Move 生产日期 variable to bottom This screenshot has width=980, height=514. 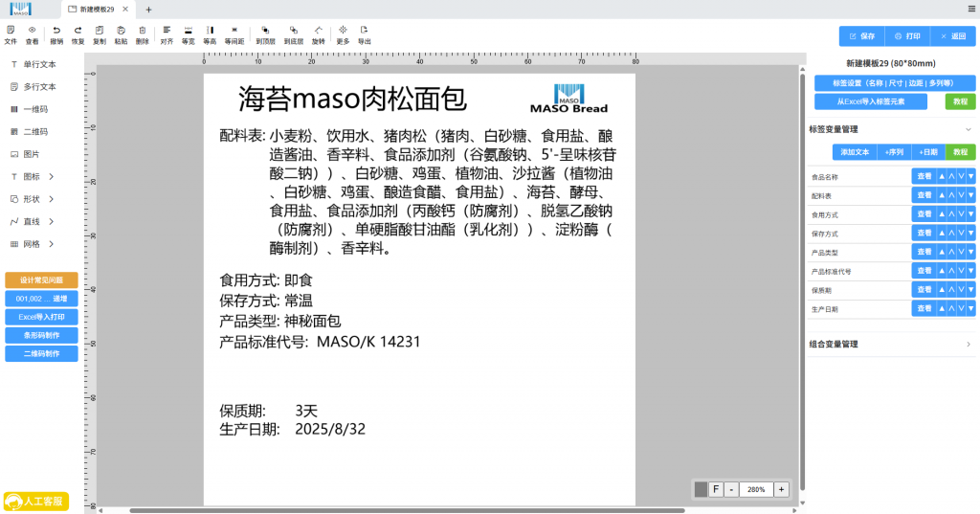[x=970, y=308]
